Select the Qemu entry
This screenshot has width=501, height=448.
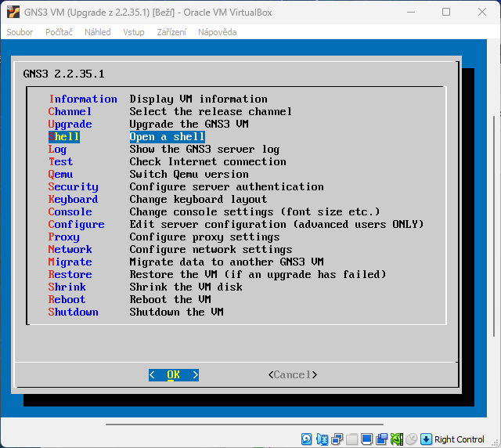(61, 175)
